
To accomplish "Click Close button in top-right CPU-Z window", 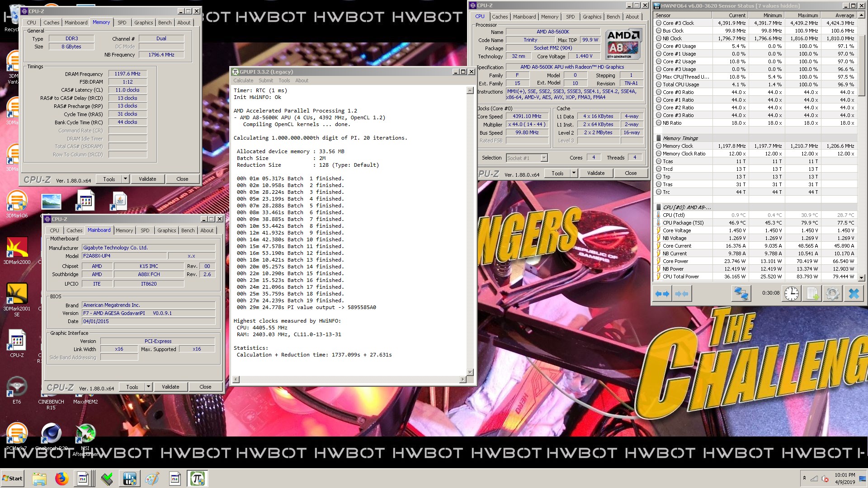I will tap(631, 173).
